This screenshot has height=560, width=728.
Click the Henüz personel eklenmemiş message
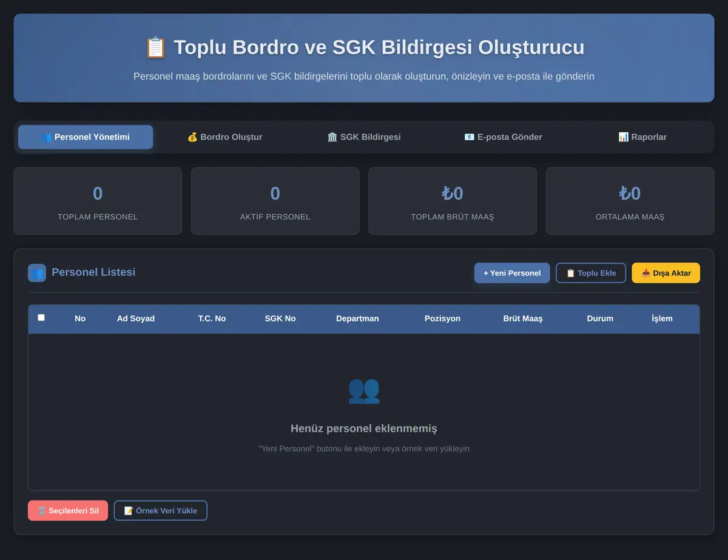[x=364, y=428]
